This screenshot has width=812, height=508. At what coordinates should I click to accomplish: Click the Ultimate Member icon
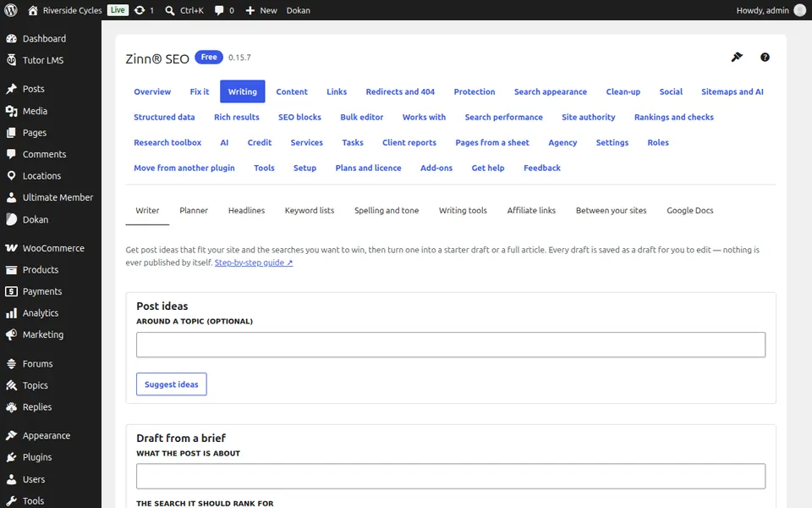(11, 197)
